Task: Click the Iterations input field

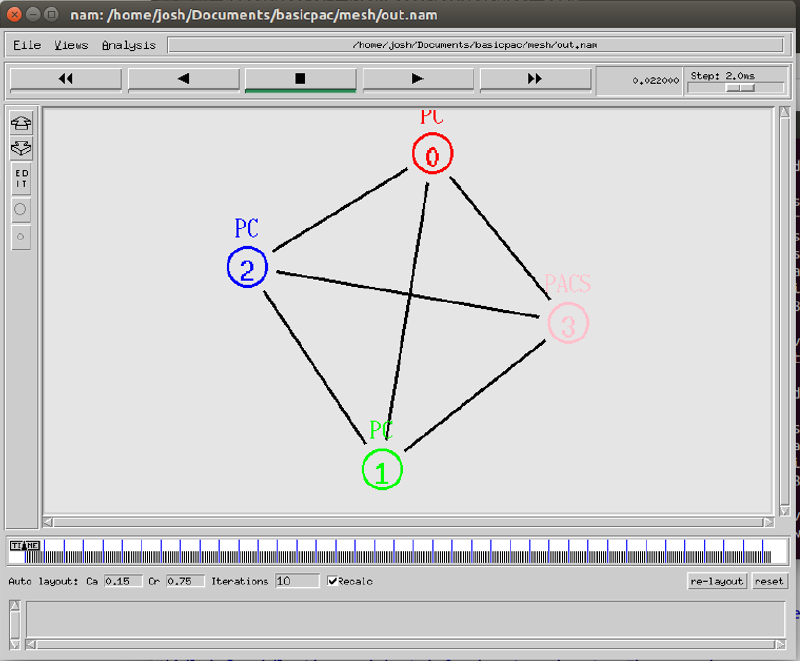Action: pos(297,581)
